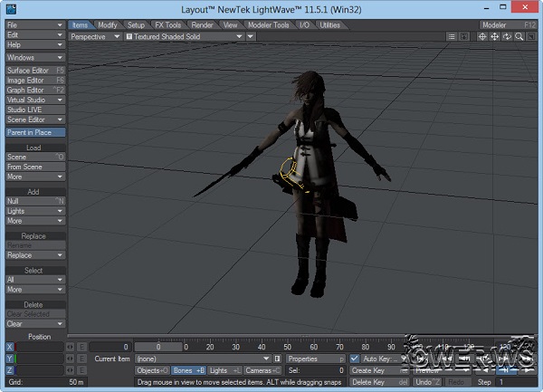Open the More dropdown under Select
The image size is (543, 392).
click(x=35, y=290)
